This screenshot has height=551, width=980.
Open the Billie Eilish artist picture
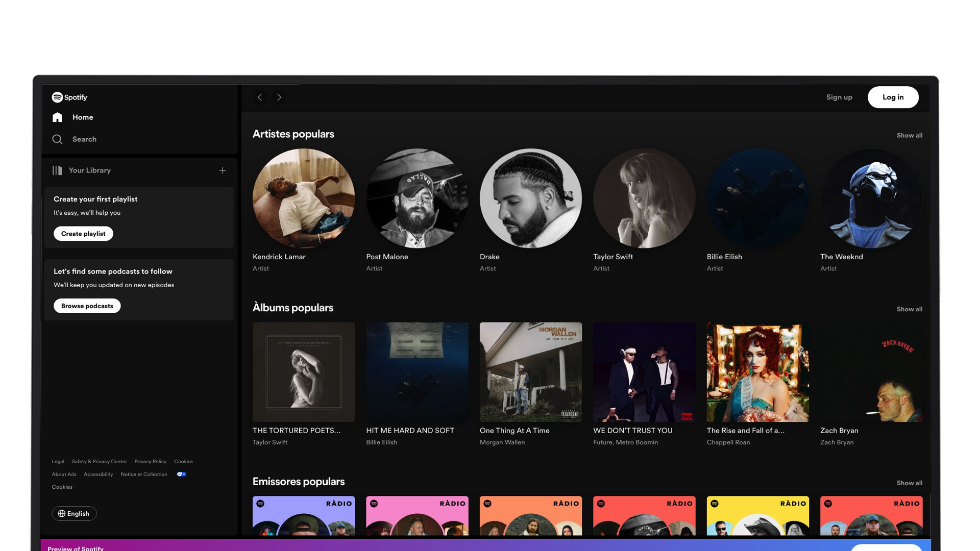tap(758, 199)
